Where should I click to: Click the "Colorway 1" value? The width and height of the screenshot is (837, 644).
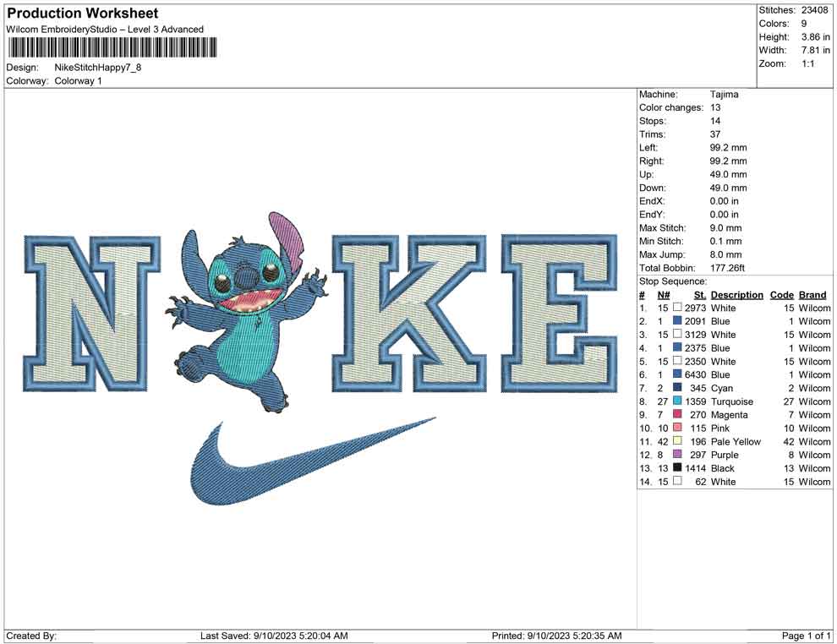pyautogui.click(x=78, y=81)
